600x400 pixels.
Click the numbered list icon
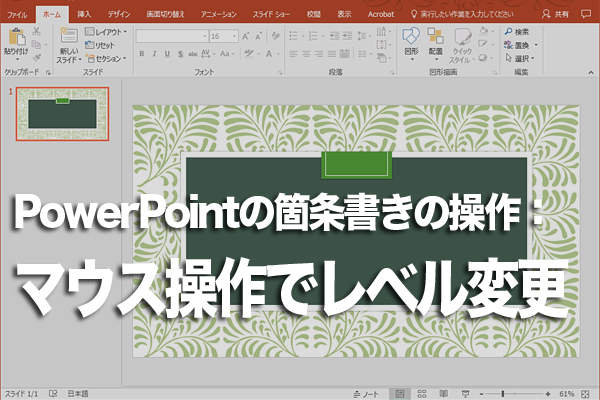pyautogui.click(x=313, y=36)
